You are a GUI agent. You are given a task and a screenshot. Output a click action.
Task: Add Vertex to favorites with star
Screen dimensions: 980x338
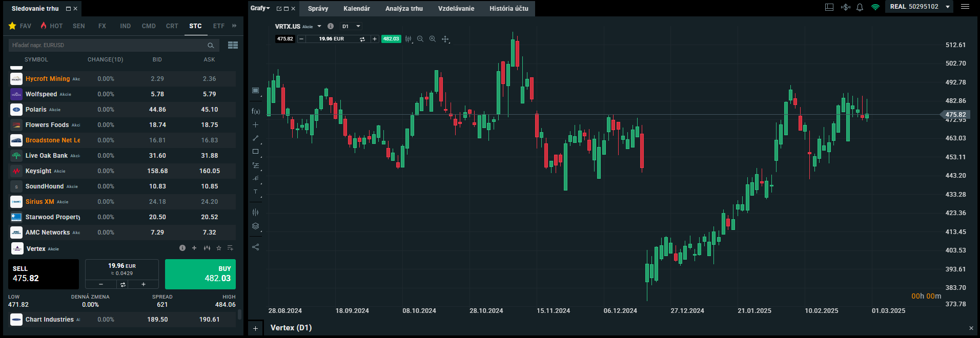(x=219, y=248)
